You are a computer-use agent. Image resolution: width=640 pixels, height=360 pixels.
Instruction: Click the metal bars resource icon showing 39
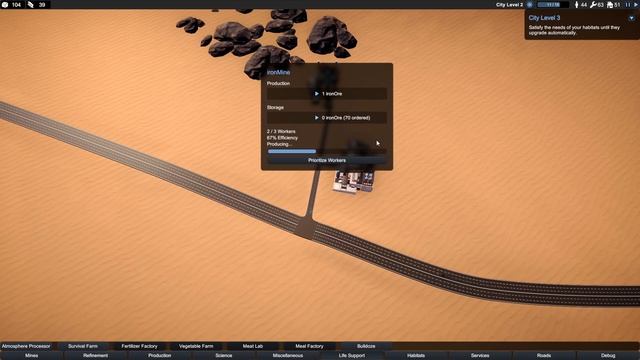click(x=31, y=4)
